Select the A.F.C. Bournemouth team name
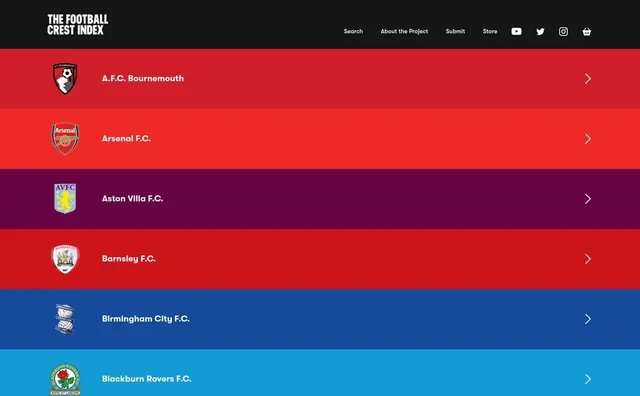The height and width of the screenshot is (396, 640). click(x=143, y=78)
